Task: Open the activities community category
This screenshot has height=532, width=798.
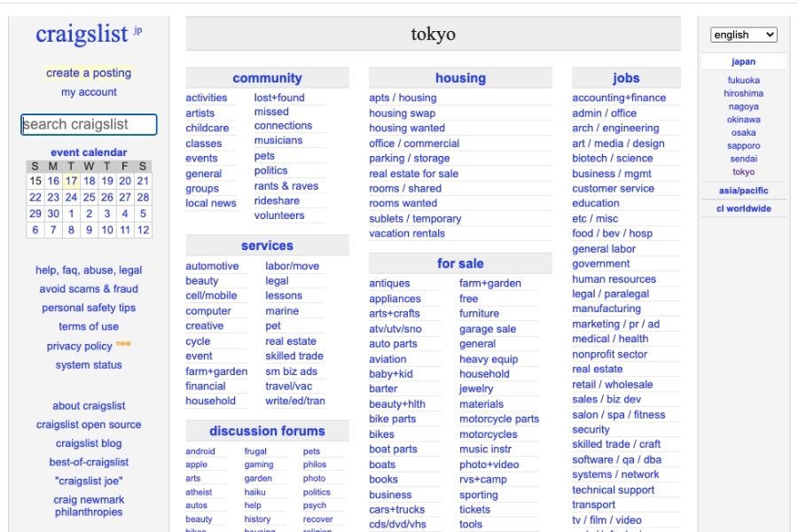Action: pyautogui.click(x=206, y=98)
